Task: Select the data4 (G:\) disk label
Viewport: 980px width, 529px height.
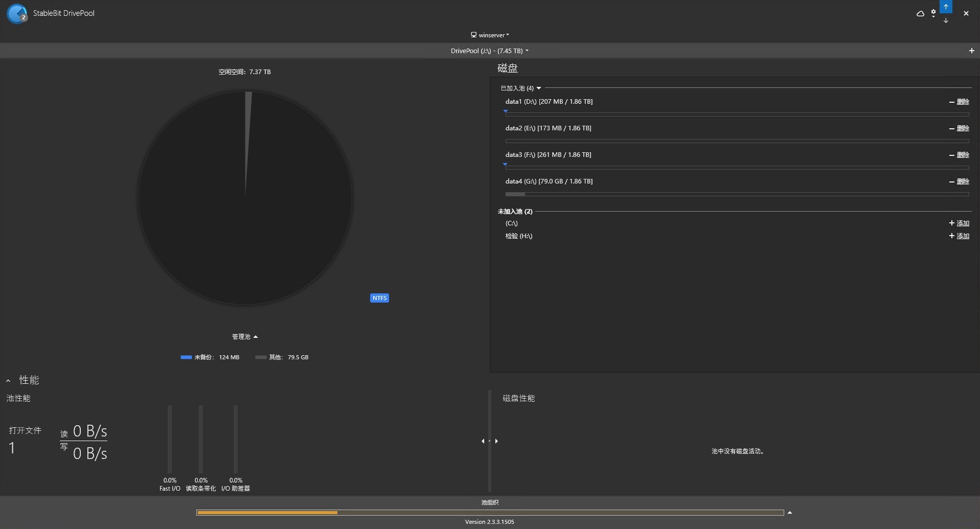Action: point(549,181)
